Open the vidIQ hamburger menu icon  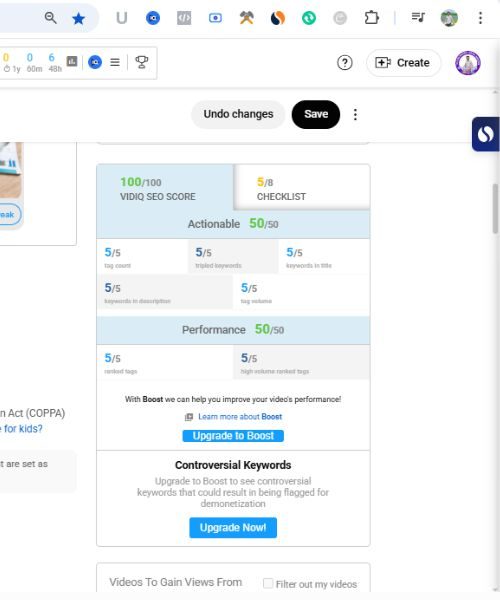pyautogui.click(x=115, y=62)
